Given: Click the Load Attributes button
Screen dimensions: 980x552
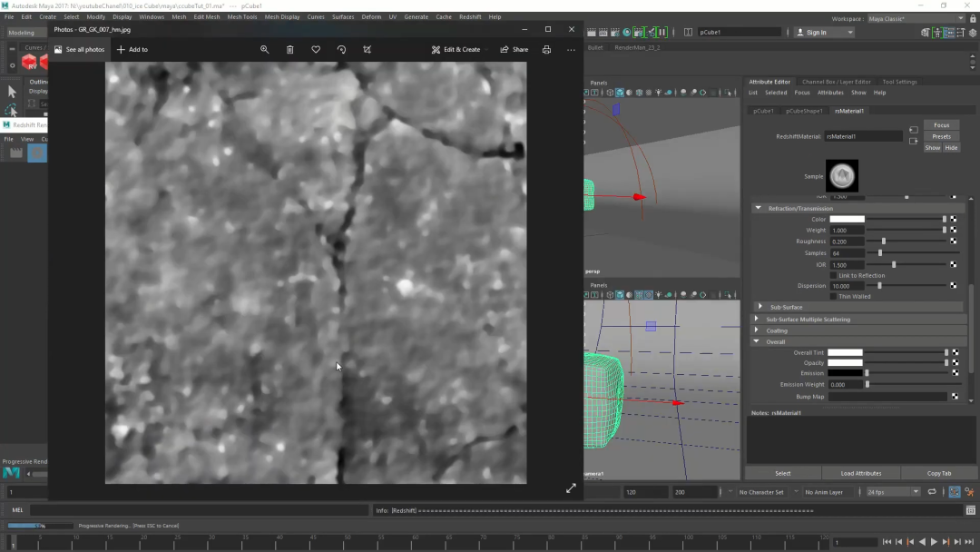Looking at the screenshot, I should (861, 473).
